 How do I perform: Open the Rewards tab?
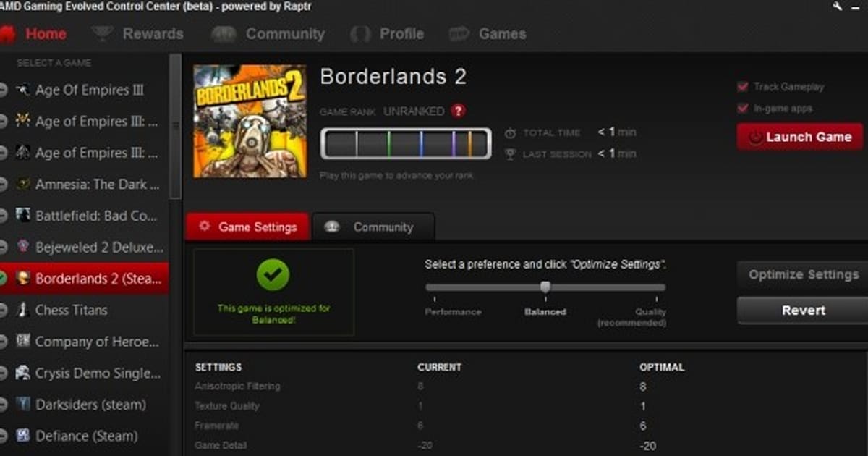click(137, 34)
